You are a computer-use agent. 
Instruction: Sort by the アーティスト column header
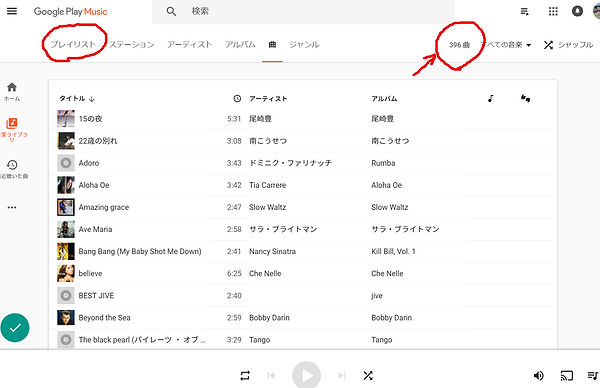[268, 98]
